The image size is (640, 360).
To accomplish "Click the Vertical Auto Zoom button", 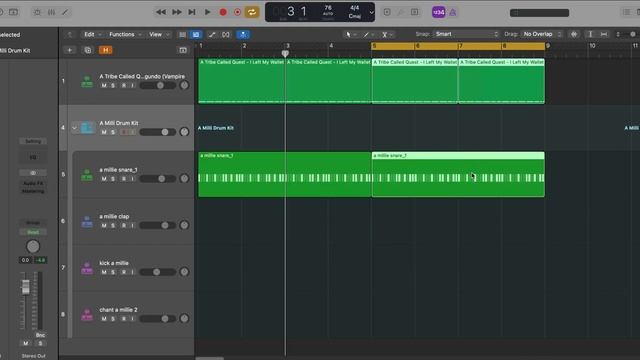I will point(590,35).
